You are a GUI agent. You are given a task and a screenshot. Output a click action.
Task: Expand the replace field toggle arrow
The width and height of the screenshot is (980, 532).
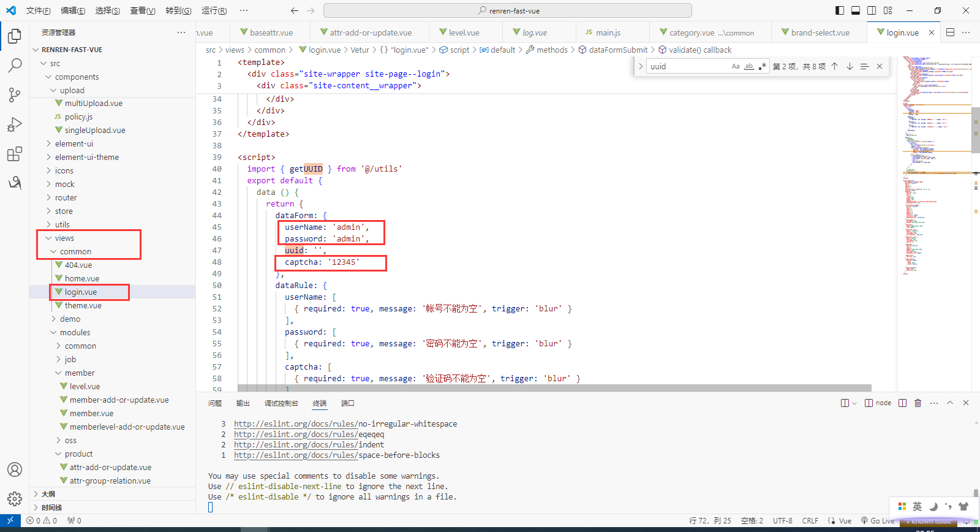(641, 66)
